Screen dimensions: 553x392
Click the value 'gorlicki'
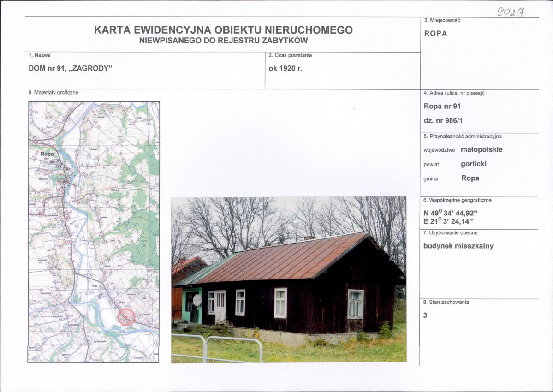[x=474, y=164]
